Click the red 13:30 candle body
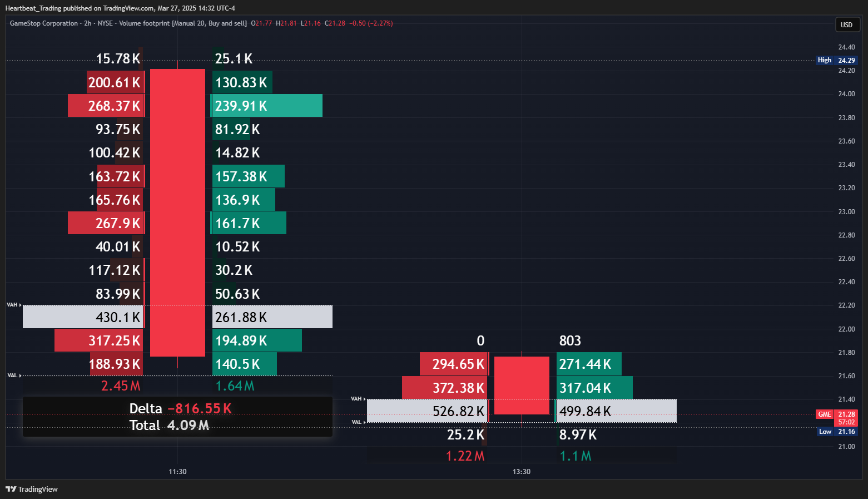 click(522, 386)
